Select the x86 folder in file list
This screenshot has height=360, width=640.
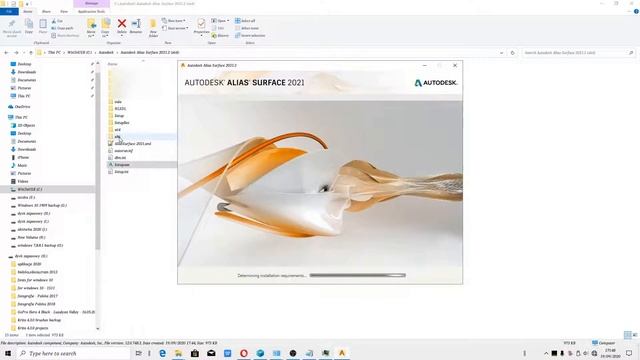[117, 137]
